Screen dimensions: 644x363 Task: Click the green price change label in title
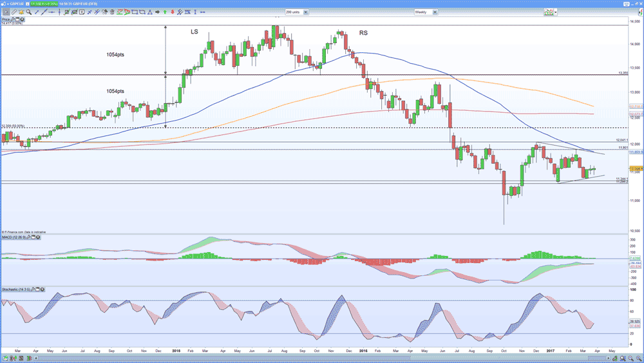coord(44,4)
